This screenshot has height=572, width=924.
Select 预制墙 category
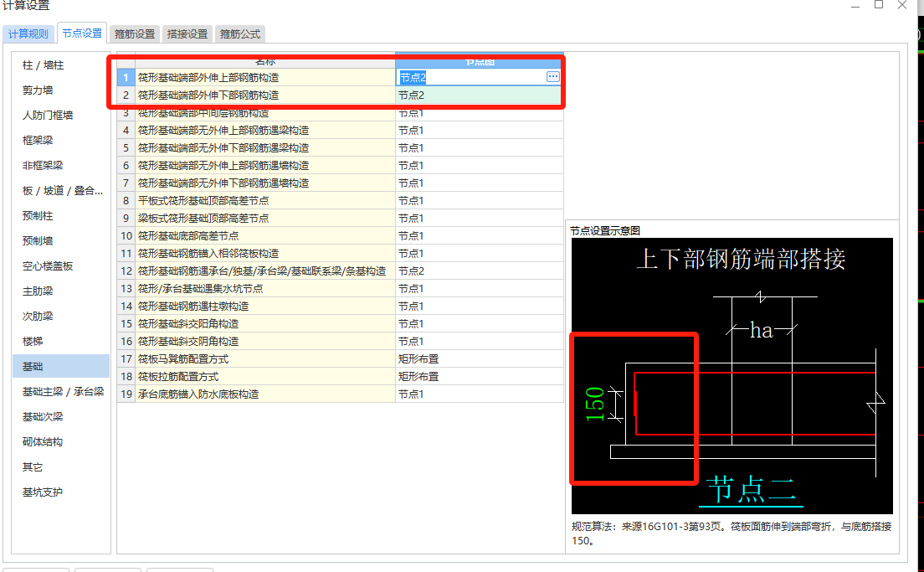point(38,240)
